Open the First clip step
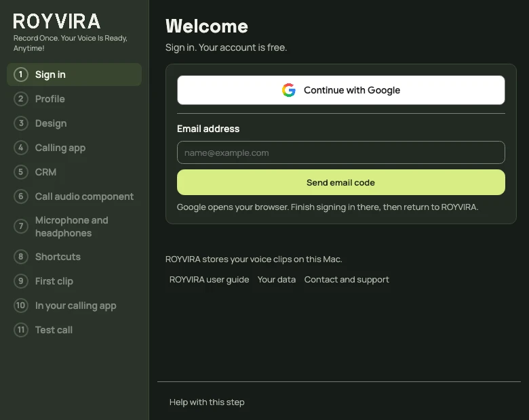The width and height of the screenshot is (529, 420). tap(74, 281)
